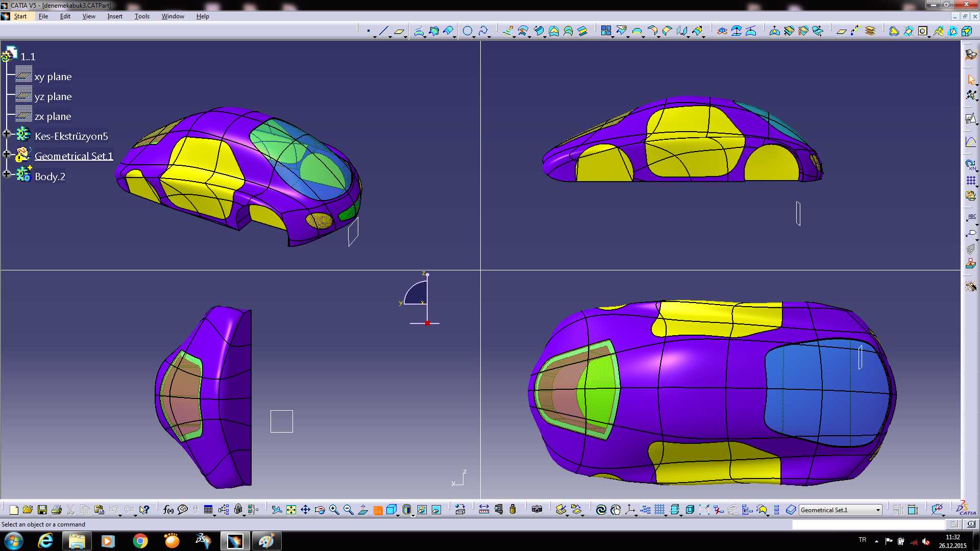The height and width of the screenshot is (551, 980).
Task: Open the What's This help pointer
Action: pyautogui.click(x=144, y=510)
